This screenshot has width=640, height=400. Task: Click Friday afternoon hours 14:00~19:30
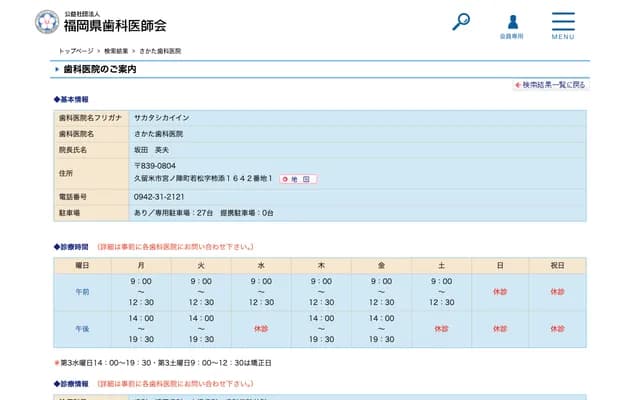point(381,329)
